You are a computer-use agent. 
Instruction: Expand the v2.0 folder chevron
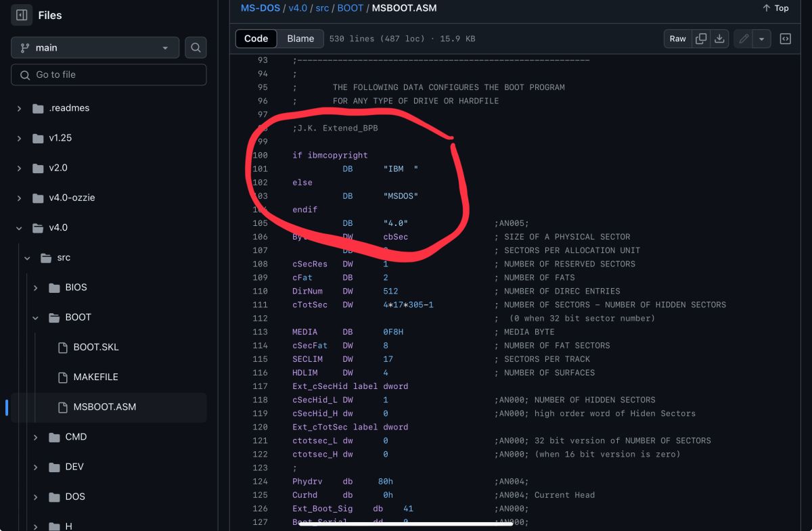19,168
